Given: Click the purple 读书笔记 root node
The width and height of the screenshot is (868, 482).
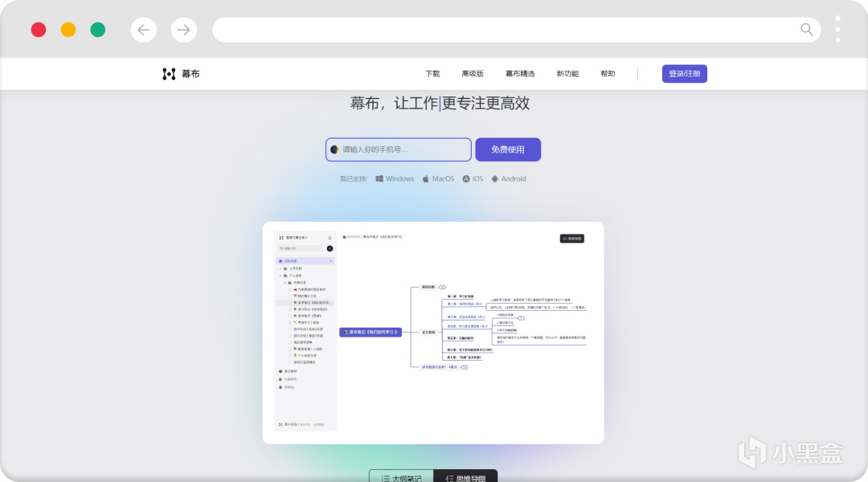Looking at the screenshot, I should tap(371, 332).
